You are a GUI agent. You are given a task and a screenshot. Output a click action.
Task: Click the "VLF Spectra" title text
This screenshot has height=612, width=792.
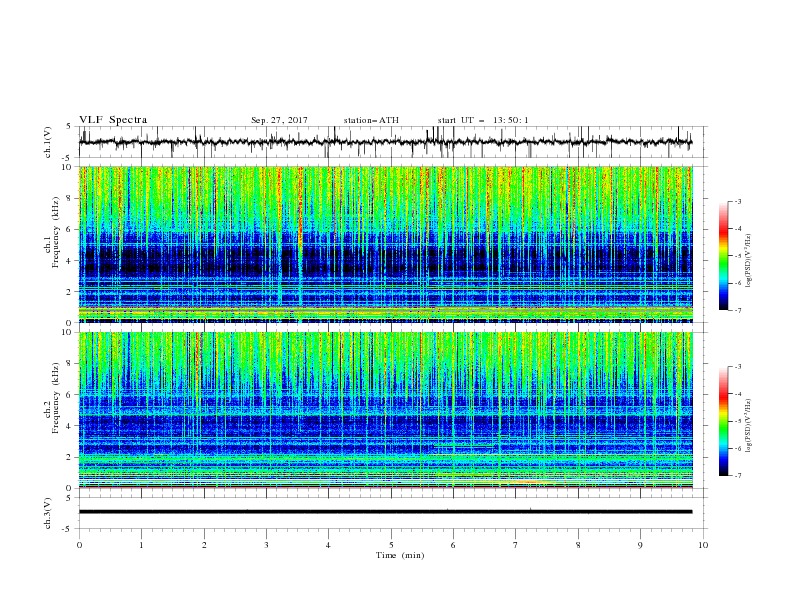(113, 120)
